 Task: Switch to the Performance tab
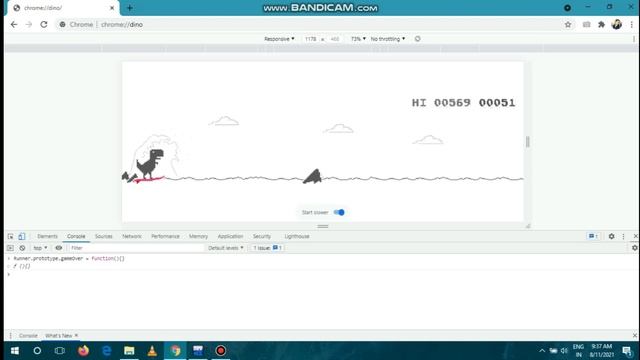[x=165, y=236]
